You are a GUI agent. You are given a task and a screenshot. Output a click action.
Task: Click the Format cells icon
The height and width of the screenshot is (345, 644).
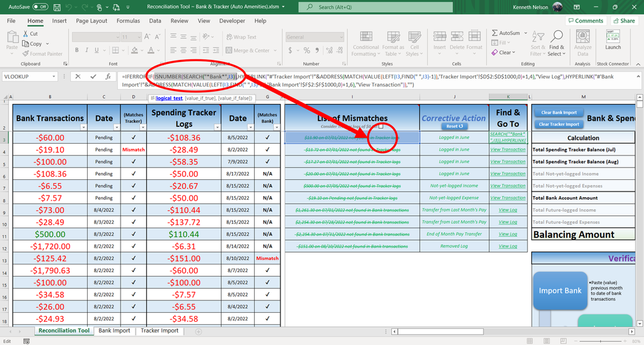pyautogui.click(x=474, y=37)
